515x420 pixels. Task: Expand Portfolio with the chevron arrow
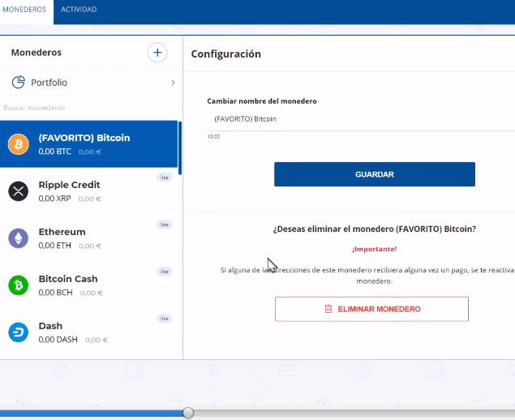click(173, 83)
